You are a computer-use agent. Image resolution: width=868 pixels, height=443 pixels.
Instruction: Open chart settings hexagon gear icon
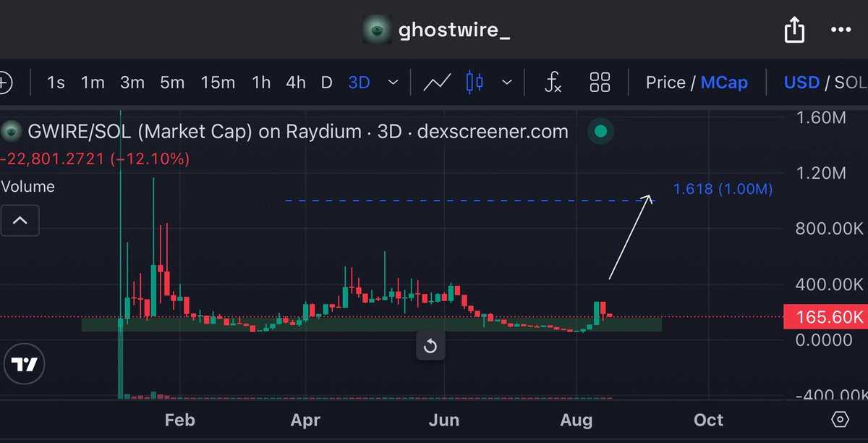point(840,420)
